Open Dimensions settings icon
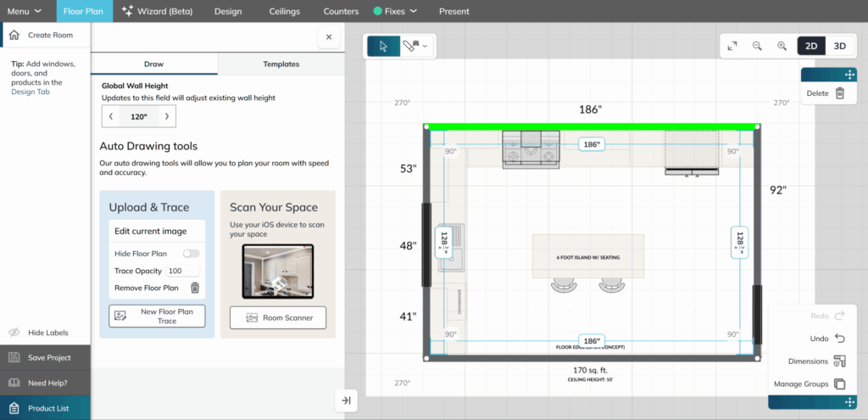 point(840,361)
